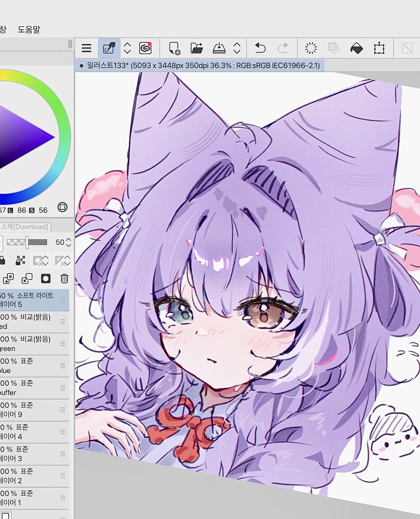Merge with the layer below icon

coord(27,279)
